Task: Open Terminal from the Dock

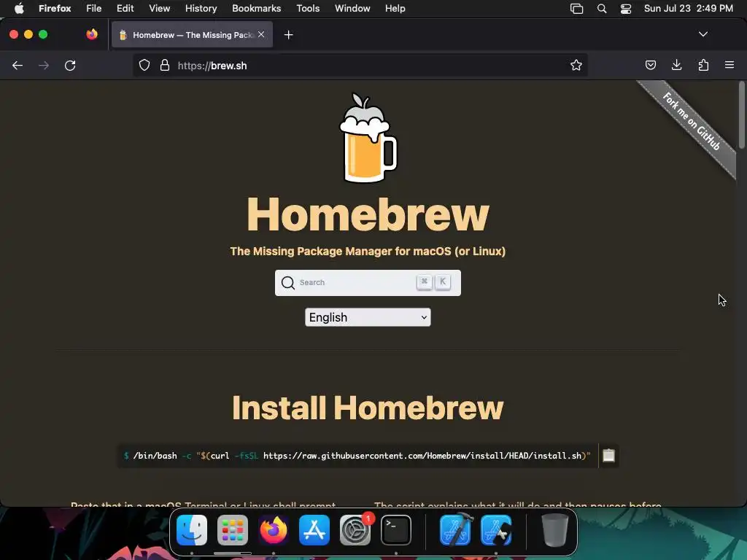Action: (396, 530)
